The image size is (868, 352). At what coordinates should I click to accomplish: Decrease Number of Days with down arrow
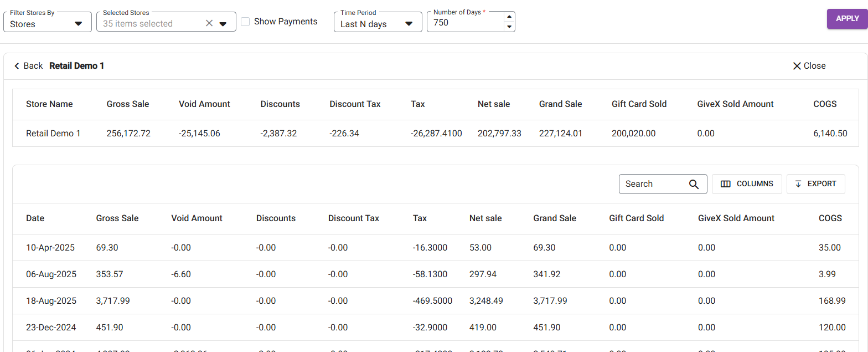(509, 27)
